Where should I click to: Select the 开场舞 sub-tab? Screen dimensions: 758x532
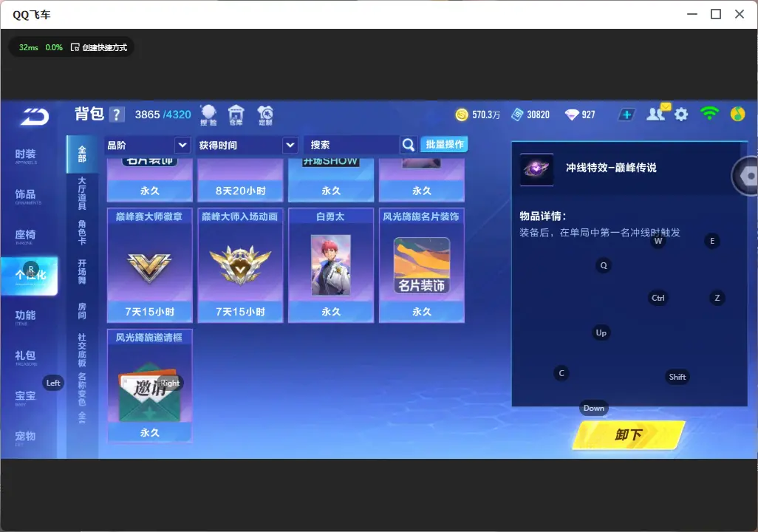click(x=82, y=272)
